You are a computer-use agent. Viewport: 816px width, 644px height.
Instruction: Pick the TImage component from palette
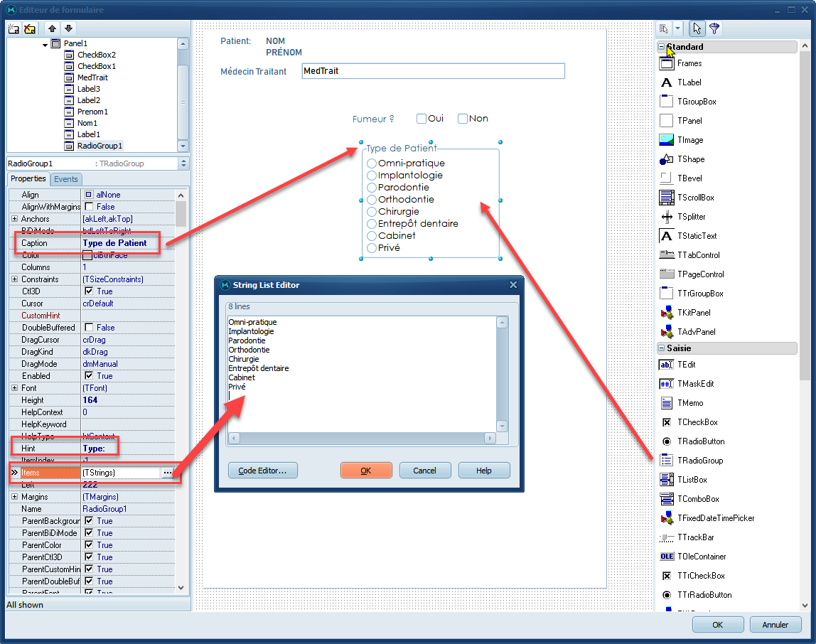(x=666, y=140)
